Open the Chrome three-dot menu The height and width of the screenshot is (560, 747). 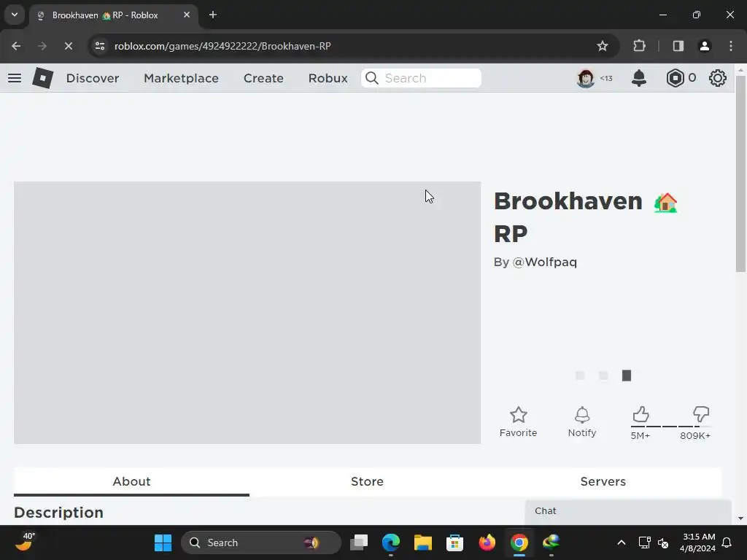click(x=731, y=46)
